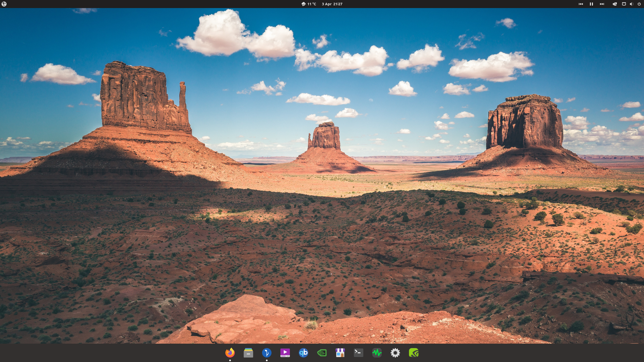This screenshot has height=362, width=644.
Task: Open the power session menu
Action: pos(639,4)
